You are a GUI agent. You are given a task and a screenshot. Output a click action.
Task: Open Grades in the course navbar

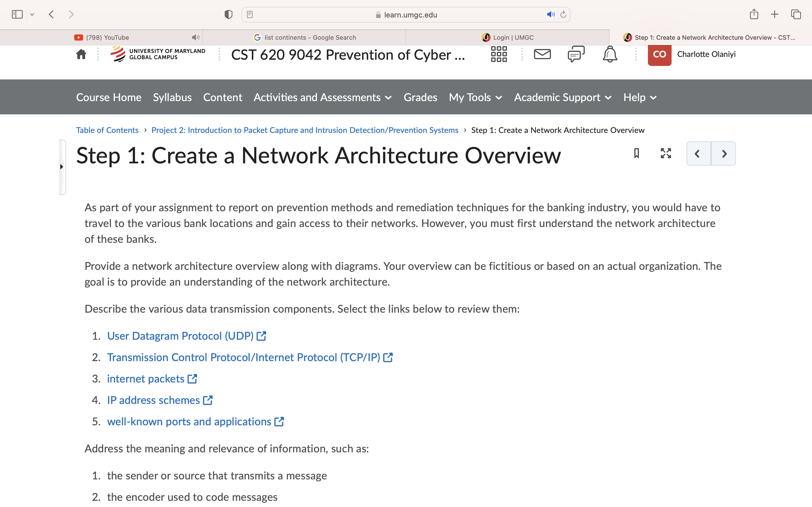tap(420, 97)
